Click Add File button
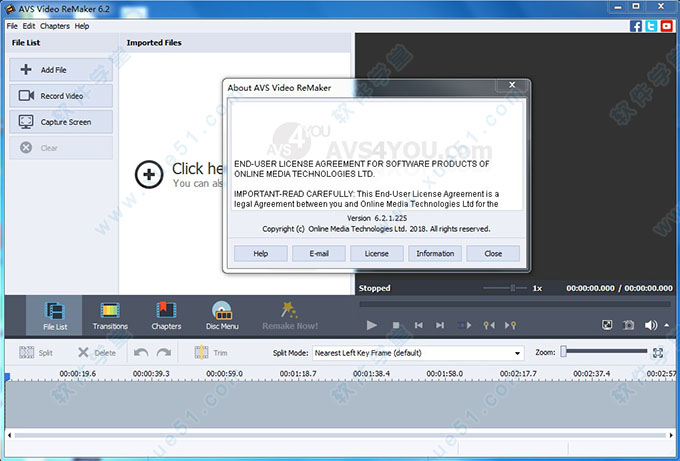The image size is (680, 461). (61, 70)
